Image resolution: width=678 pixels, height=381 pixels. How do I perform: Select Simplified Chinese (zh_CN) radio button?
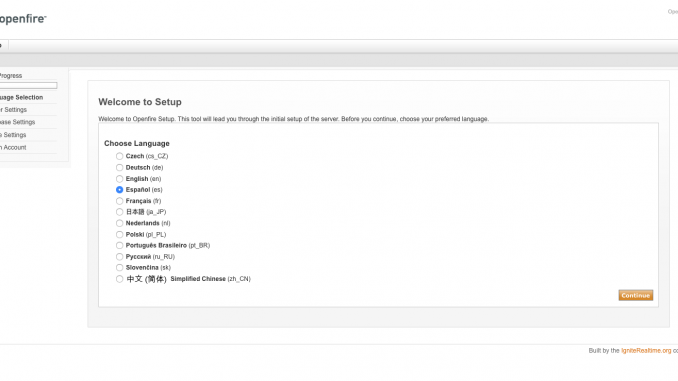coord(119,279)
